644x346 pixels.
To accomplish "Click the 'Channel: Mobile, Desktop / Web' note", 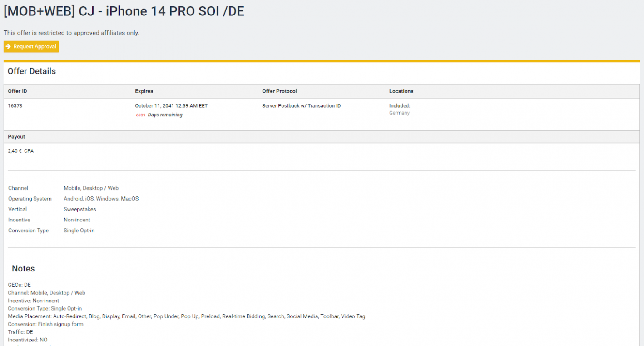I will tap(47, 293).
